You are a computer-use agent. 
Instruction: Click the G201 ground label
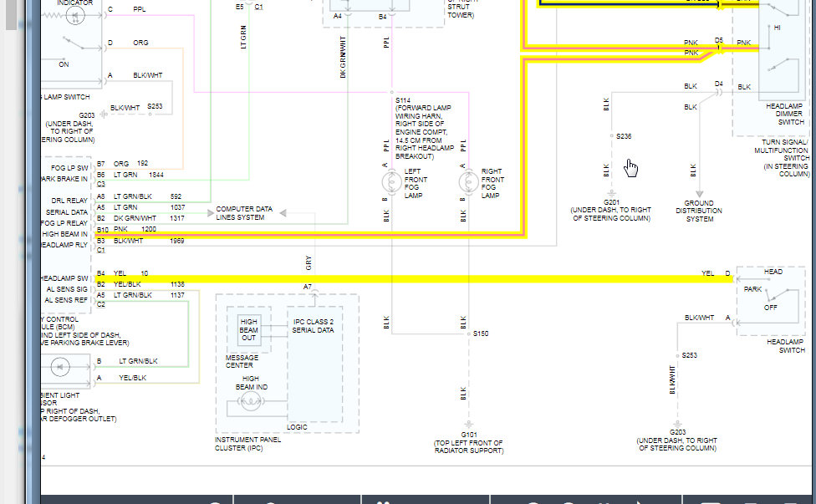[x=611, y=202]
